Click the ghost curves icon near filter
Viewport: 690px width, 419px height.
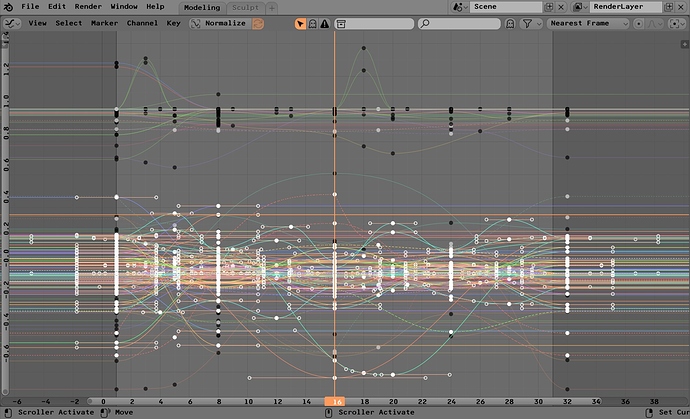[510, 24]
